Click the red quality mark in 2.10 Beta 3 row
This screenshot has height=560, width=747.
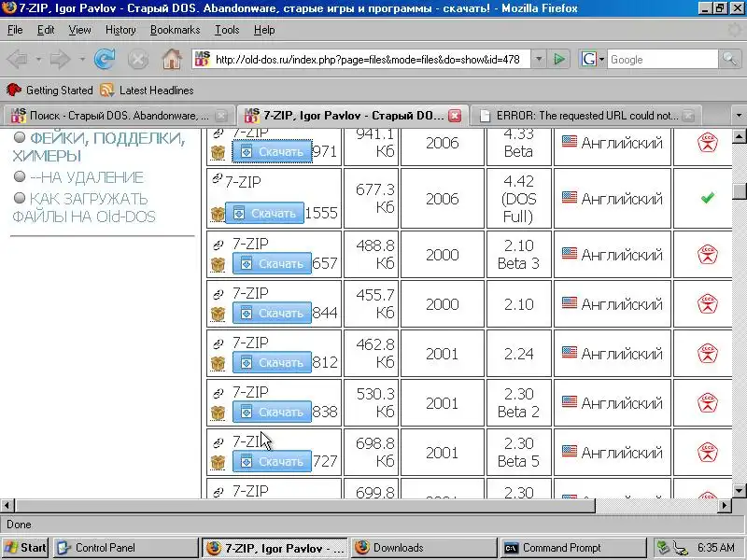[x=708, y=255]
